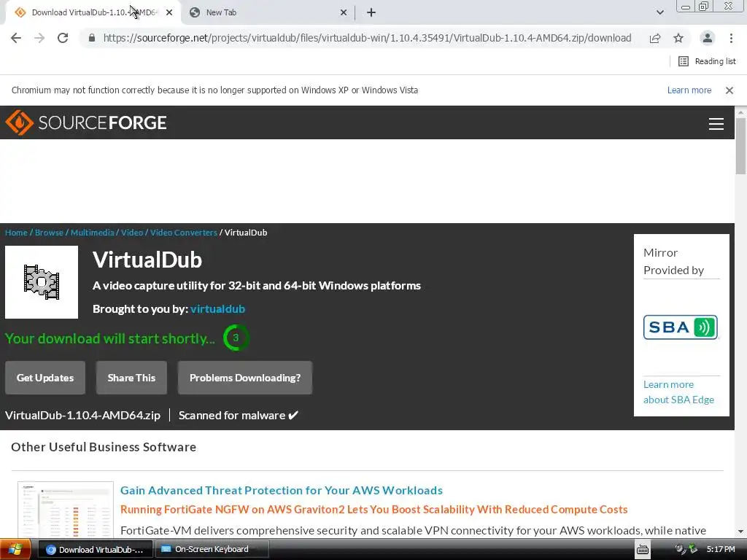Click the Share This button
This screenshot has width=747, height=560.
[x=131, y=378]
